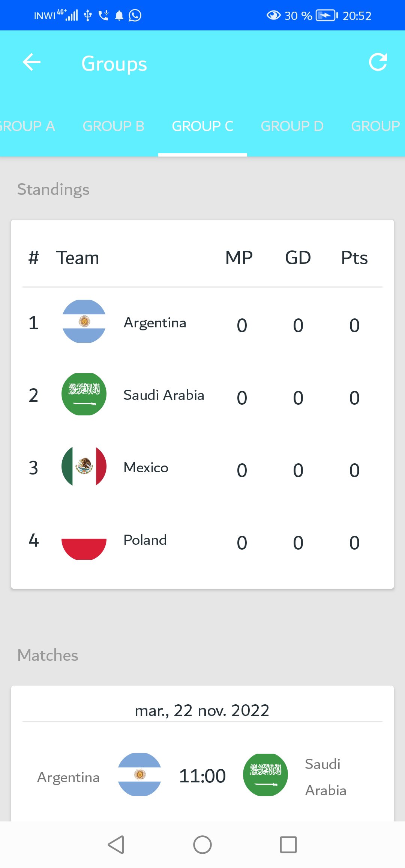
Task: Tap Mexico flag in standings
Action: tap(84, 467)
